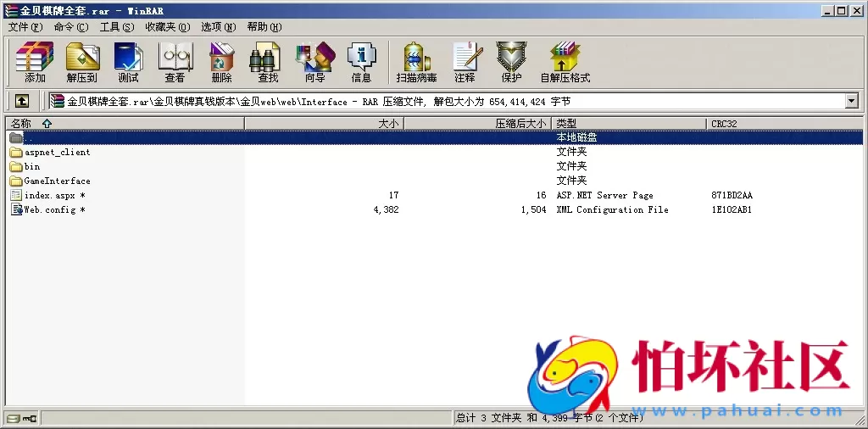The image size is (868, 429).
Task: Click the bin folder icon
Action: (x=16, y=167)
